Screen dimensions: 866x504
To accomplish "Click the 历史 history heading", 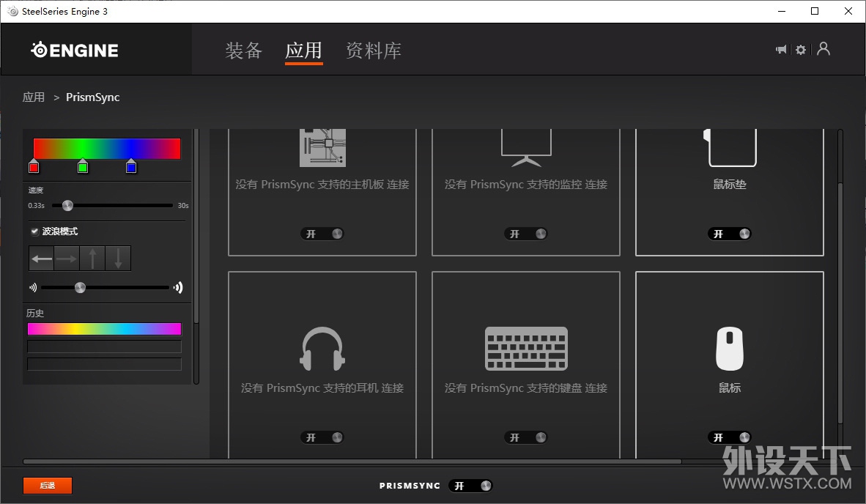I will click(x=35, y=314).
